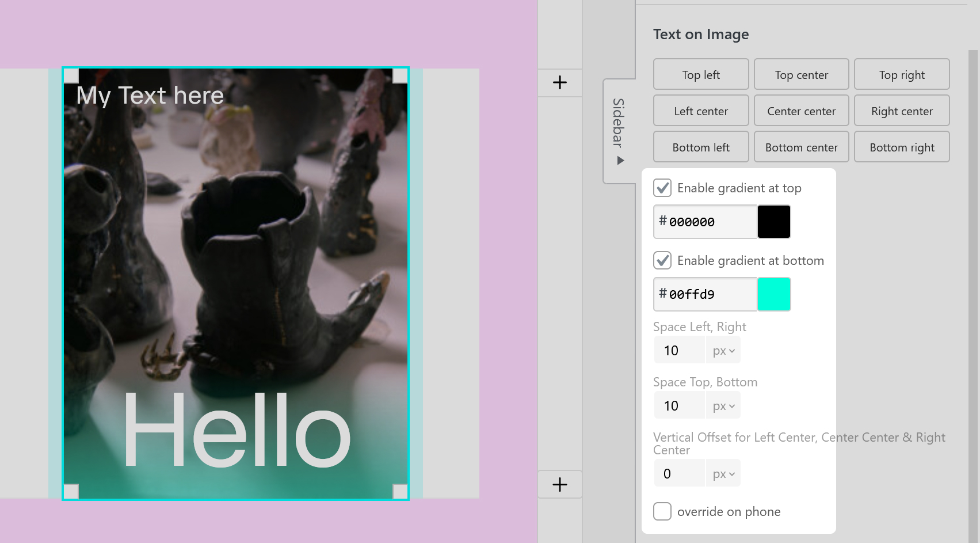
Task: Set text position to Top center
Action: [x=801, y=75]
